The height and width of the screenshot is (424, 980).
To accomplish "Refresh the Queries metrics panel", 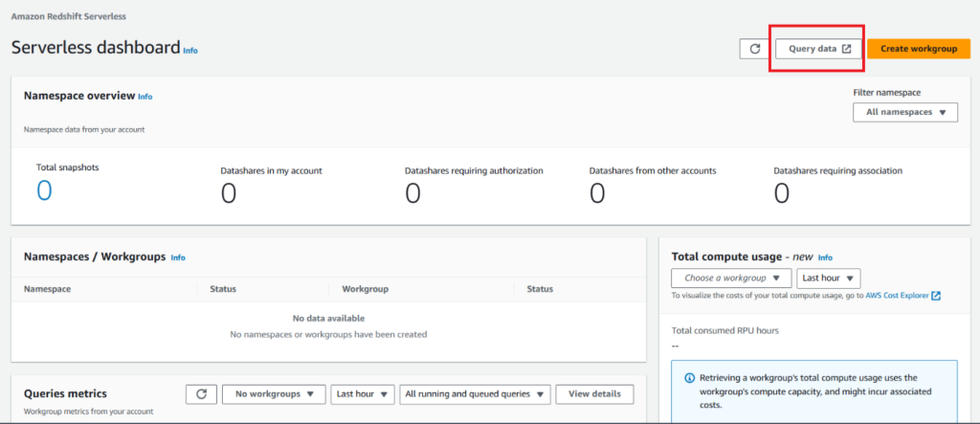I will (x=200, y=394).
